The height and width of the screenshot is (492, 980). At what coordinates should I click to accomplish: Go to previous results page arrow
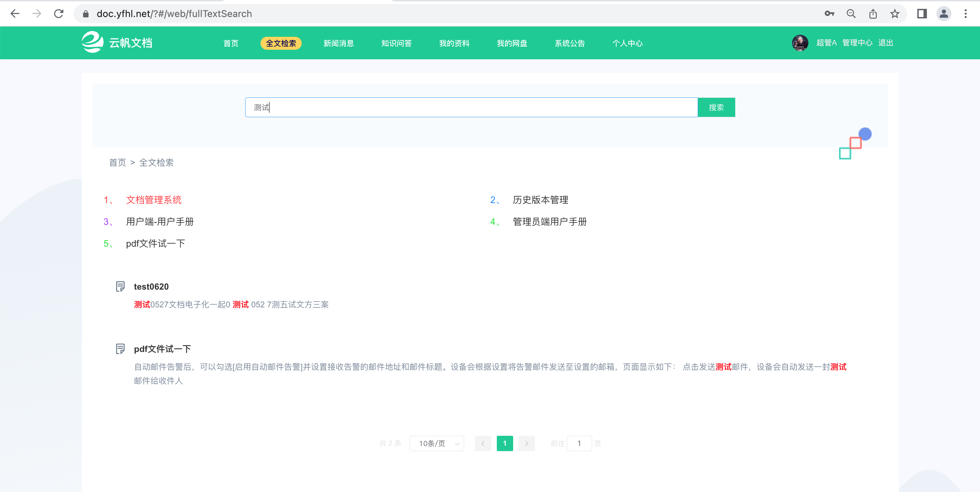[483, 443]
